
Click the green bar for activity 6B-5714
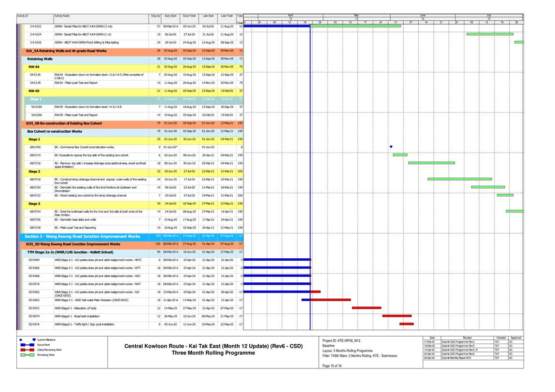(x=400, y=155)
